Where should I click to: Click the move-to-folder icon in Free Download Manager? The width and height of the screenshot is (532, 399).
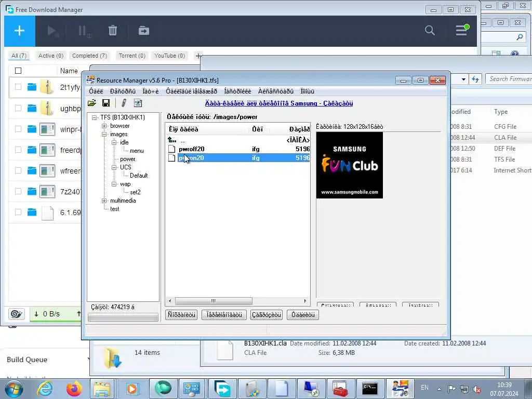coord(144,31)
